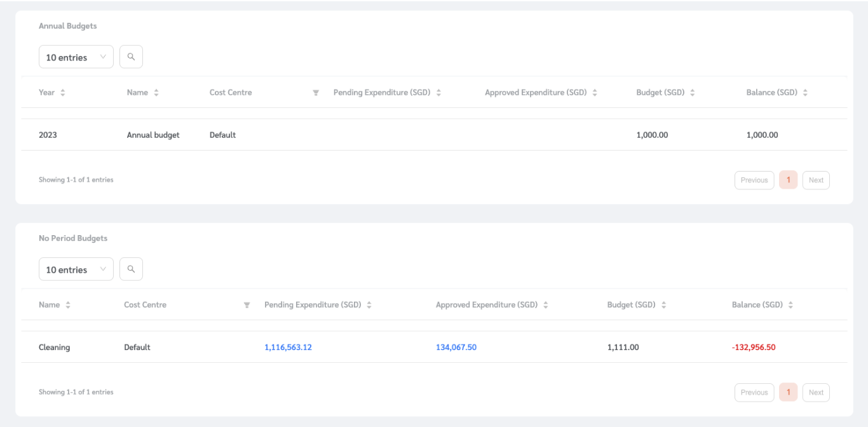Sort No Period Budgets by Name
Screen dimensions: 868x427
pos(69,304)
